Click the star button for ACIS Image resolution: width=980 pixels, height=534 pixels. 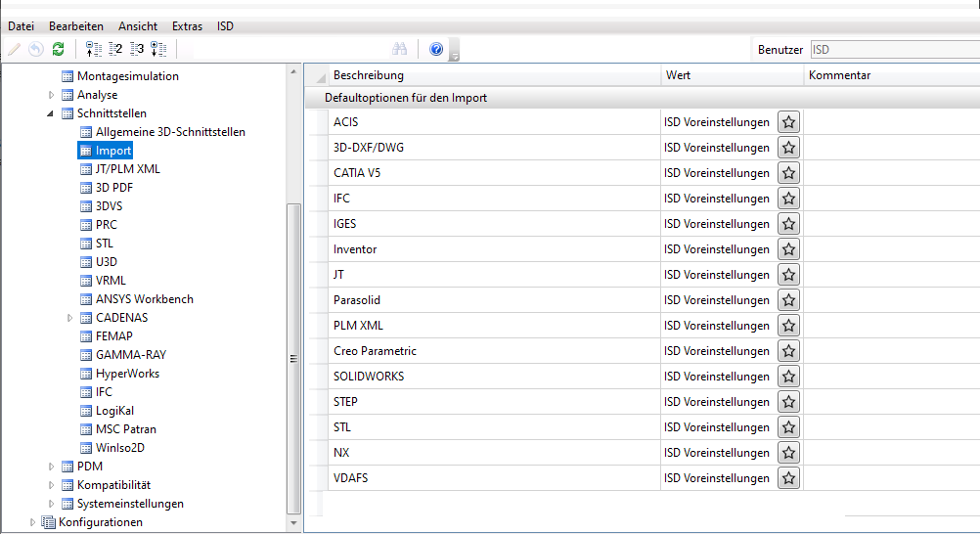click(x=789, y=122)
